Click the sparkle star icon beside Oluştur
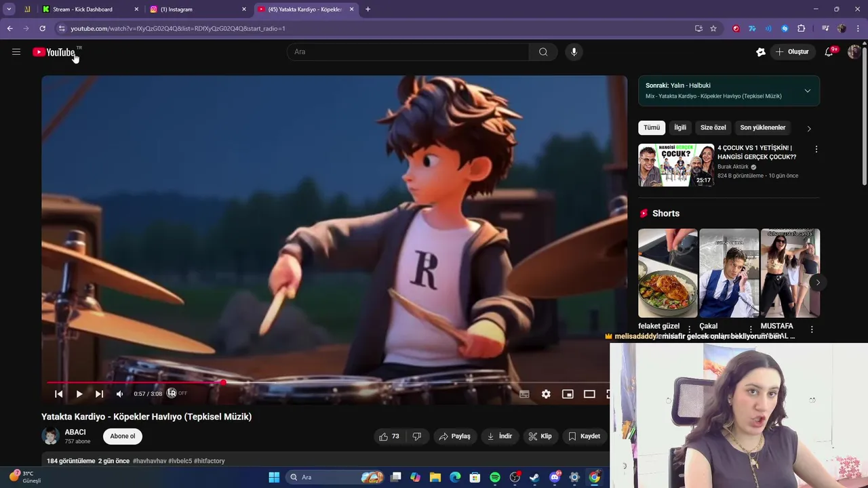 pos(761,52)
